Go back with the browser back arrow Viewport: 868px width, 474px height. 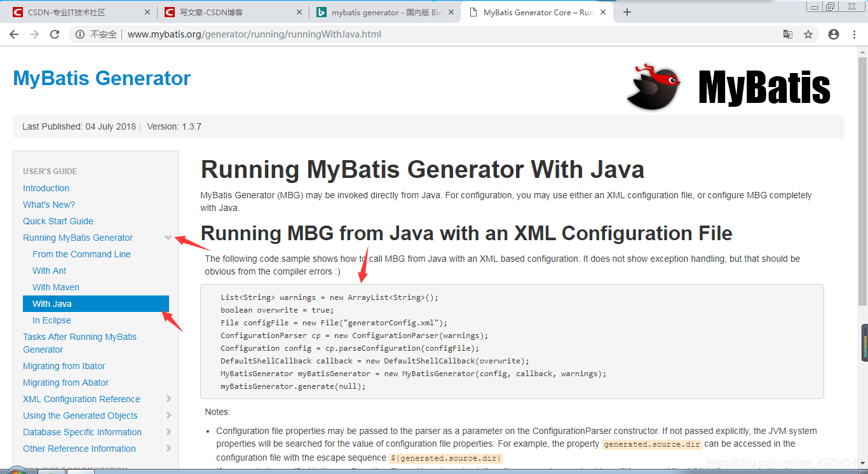(x=14, y=34)
